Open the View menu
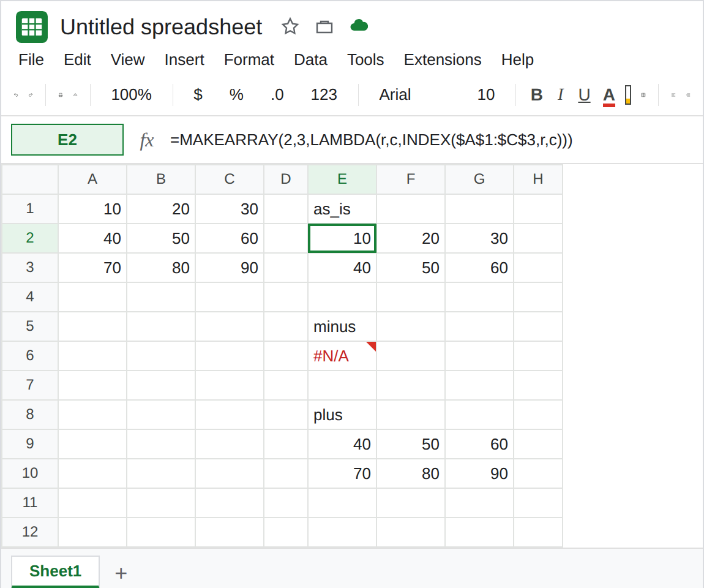The width and height of the screenshot is (704, 588). pyautogui.click(x=127, y=59)
